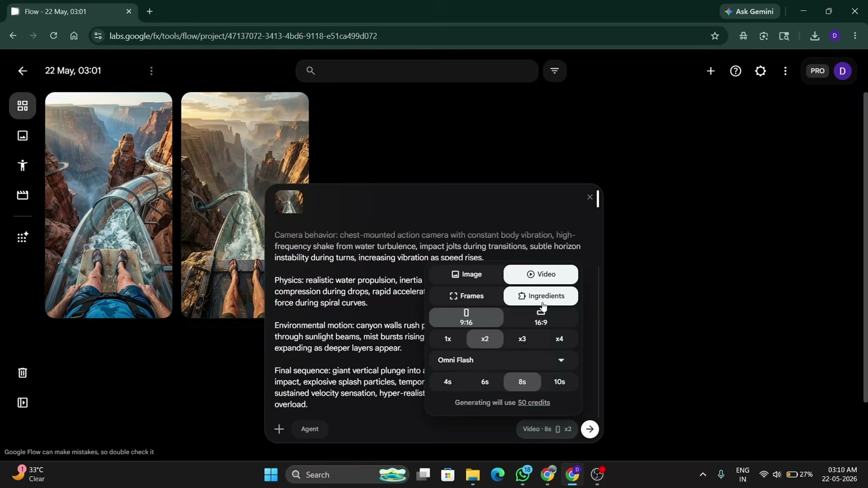
Task: Open the first canyon waterslide image with blue shorts
Action: tap(108, 205)
